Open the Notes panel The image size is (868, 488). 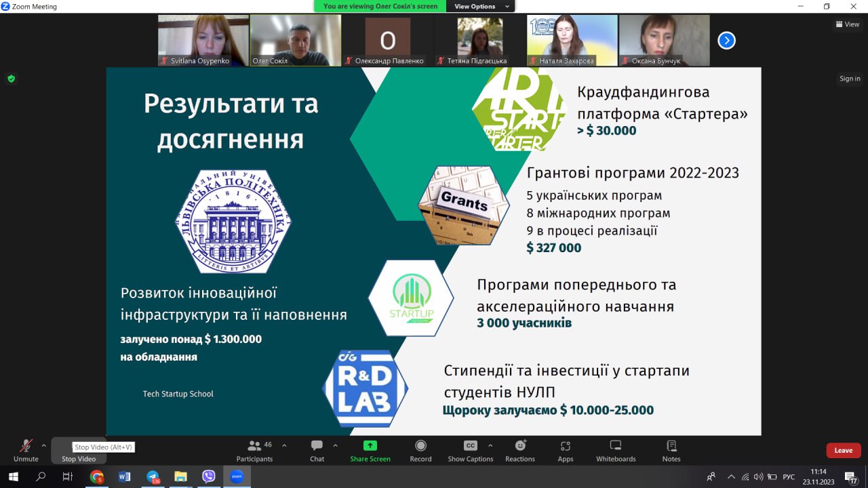point(671,450)
